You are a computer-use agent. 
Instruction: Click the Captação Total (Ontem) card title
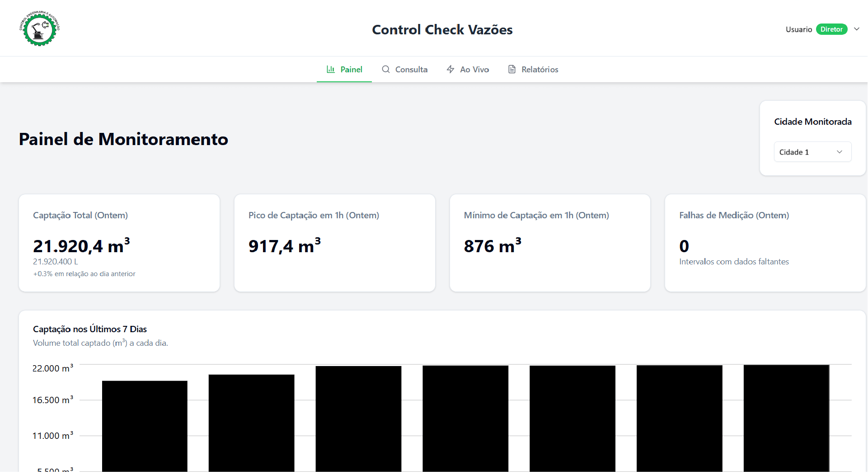point(80,216)
